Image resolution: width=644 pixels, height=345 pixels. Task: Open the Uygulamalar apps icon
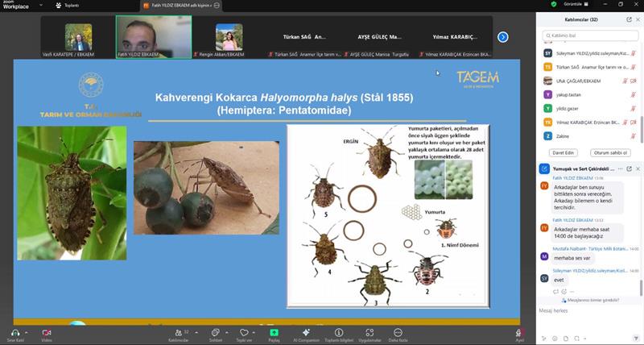click(x=369, y=331)
